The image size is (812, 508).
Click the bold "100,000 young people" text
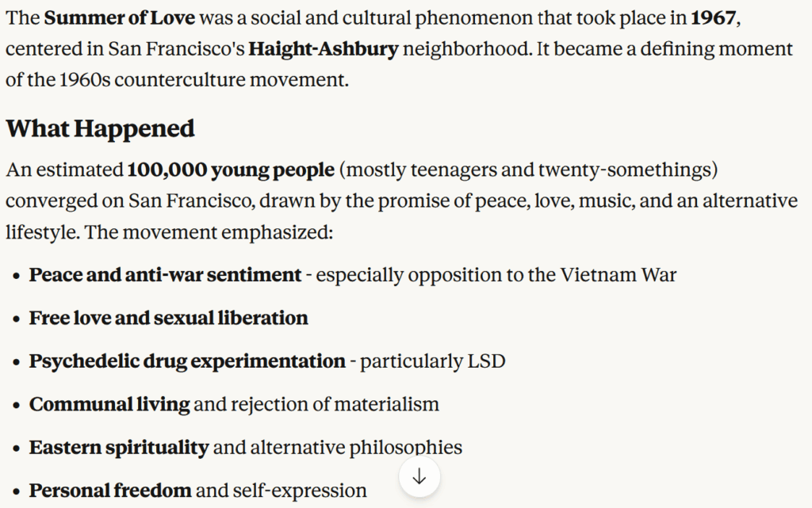(231, 170)
